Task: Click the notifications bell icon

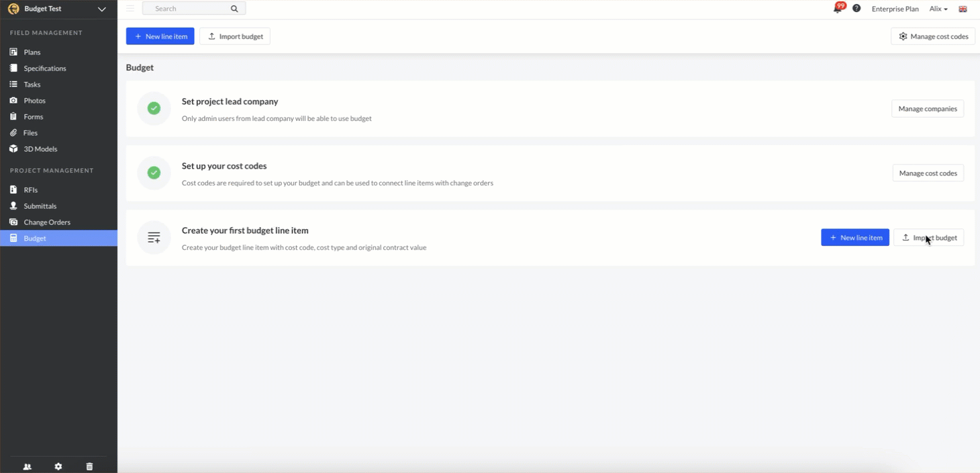Action: coord(838,9)
